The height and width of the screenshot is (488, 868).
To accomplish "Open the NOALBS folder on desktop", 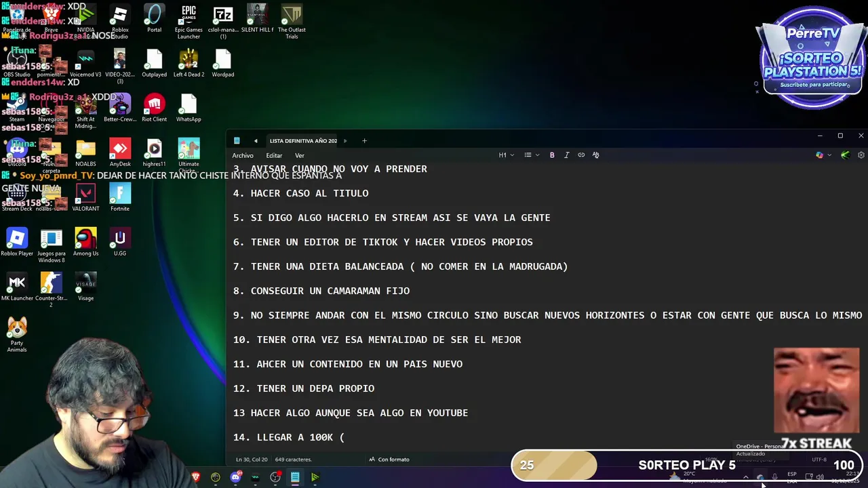I will click(x=85, y=153).
